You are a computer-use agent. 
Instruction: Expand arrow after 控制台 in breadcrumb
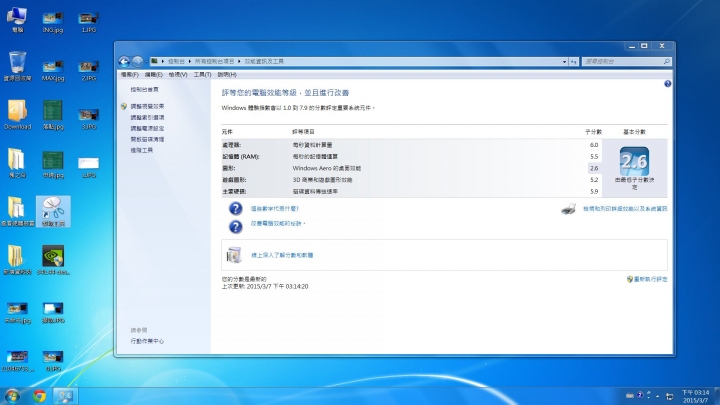(190, 61)
